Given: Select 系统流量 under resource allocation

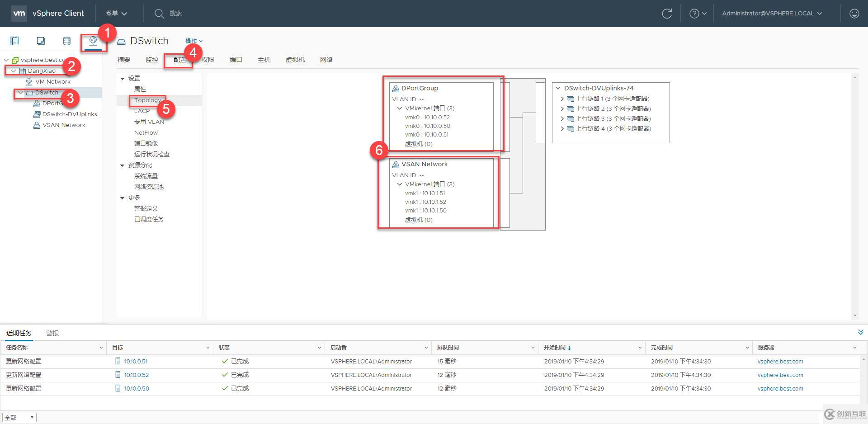Looking at the screenshot, I should (x=146, y=176).
